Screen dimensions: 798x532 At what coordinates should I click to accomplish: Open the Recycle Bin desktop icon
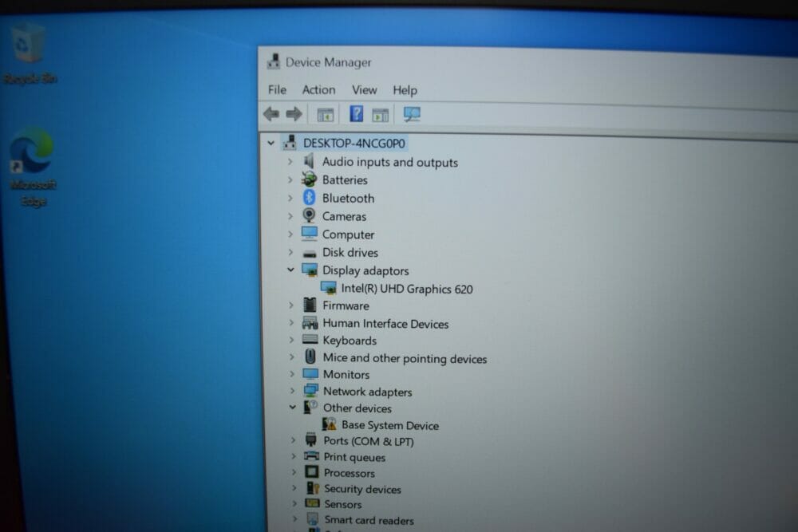pyautogui.click(x=29, y=53)
